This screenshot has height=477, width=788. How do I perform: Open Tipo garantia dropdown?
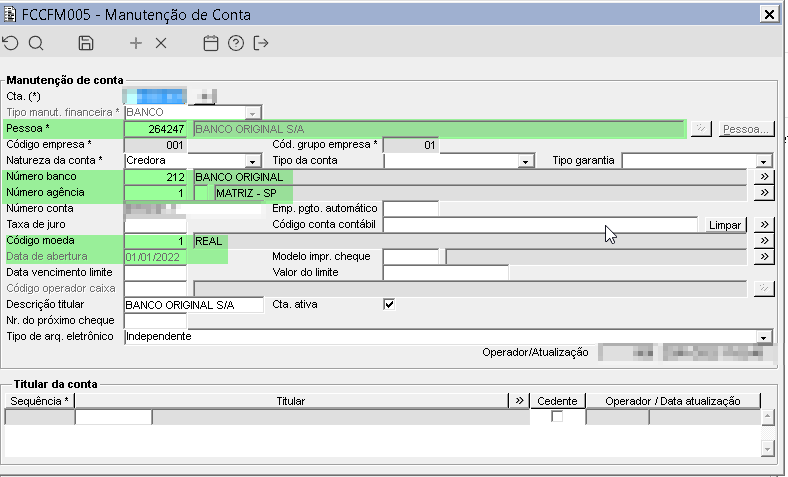[x=763, y=161]
